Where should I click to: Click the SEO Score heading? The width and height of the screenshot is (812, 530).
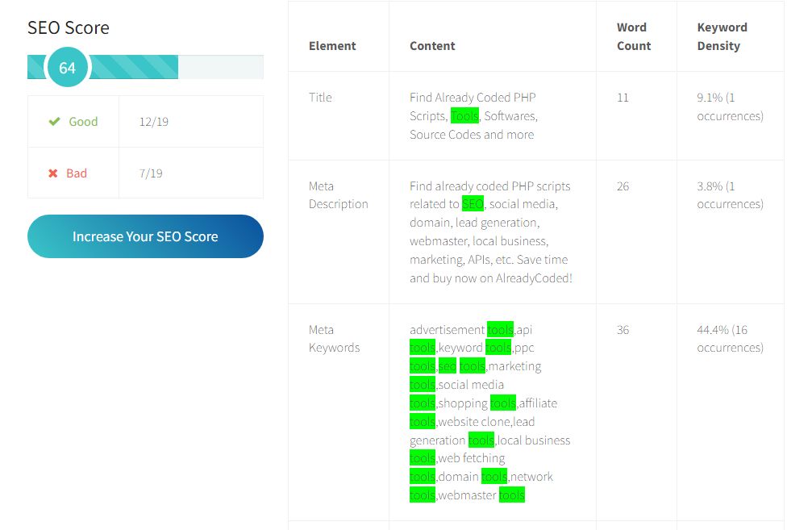pos(69,28)
